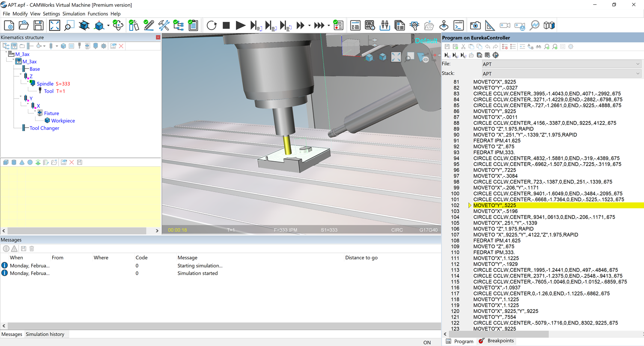
Task: Stop the running simulation
Action: (226, 25)
